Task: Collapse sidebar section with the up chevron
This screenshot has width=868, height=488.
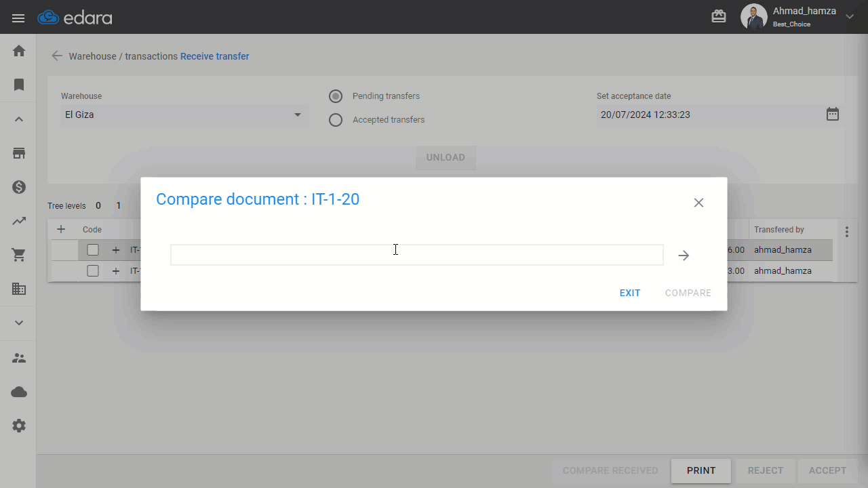Action: pyautogui.click(x=19, y=119)
